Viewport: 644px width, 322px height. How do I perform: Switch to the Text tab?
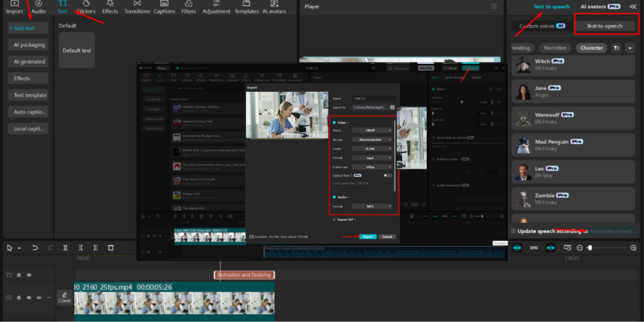coord(62,7)
